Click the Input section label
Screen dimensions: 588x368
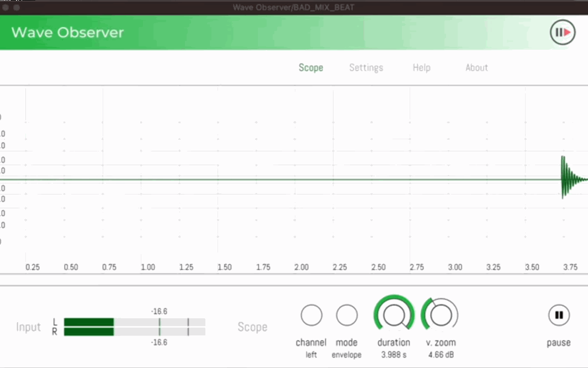click(x=28, y=327)
